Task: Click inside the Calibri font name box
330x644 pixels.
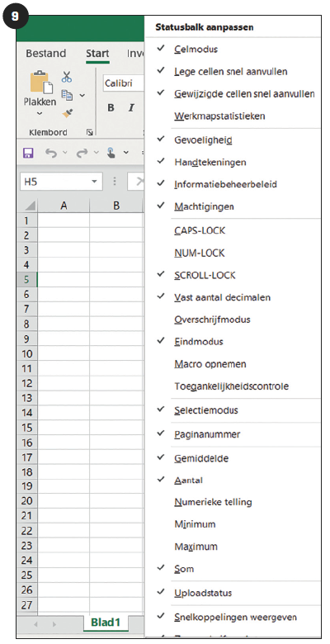Action: pyautogui.click(x=122, y=83)
